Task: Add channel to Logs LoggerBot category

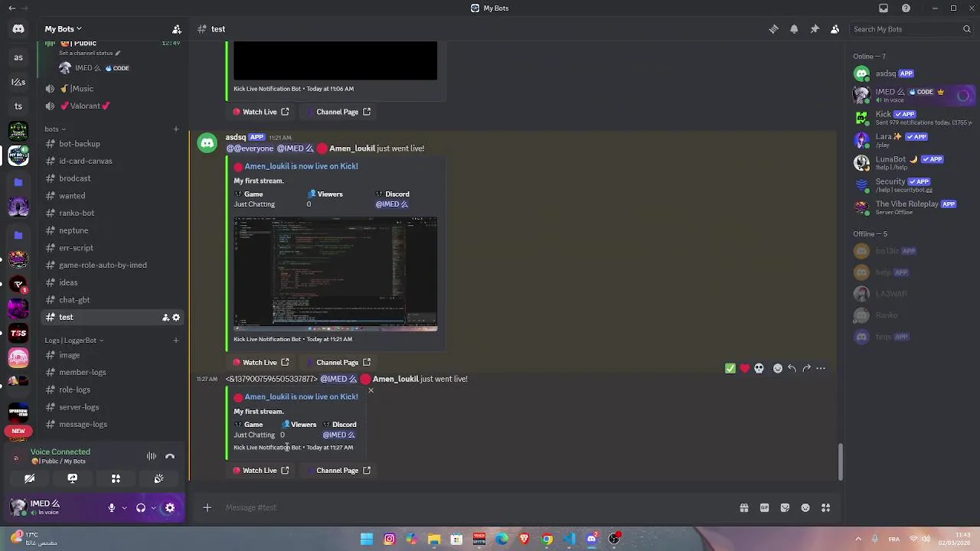Action: pos(176,340)
